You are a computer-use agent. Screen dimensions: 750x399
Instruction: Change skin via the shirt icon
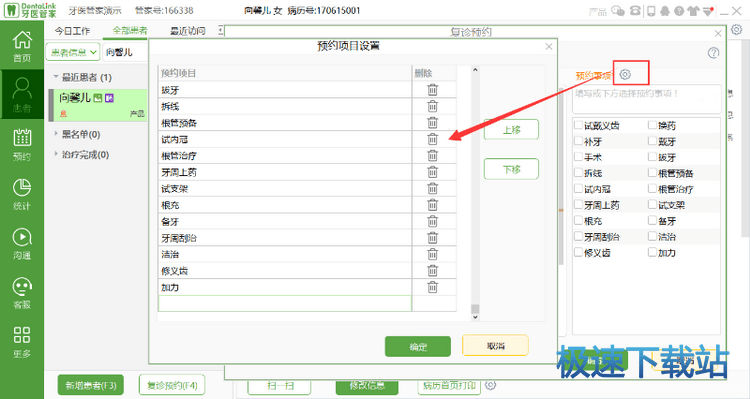pyautogui.click(x=693, y=11)
